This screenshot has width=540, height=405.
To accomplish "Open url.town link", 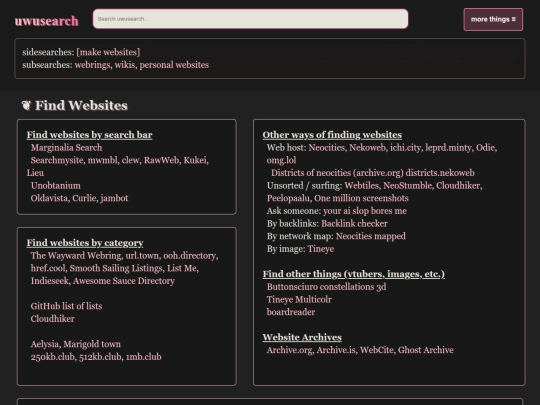I will 142,256.
